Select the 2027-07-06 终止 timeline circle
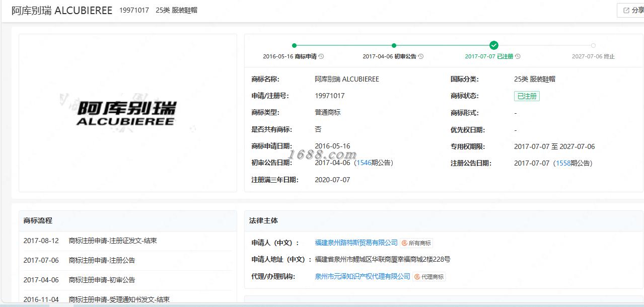644x307 pixels. click(x=593, y=45)
